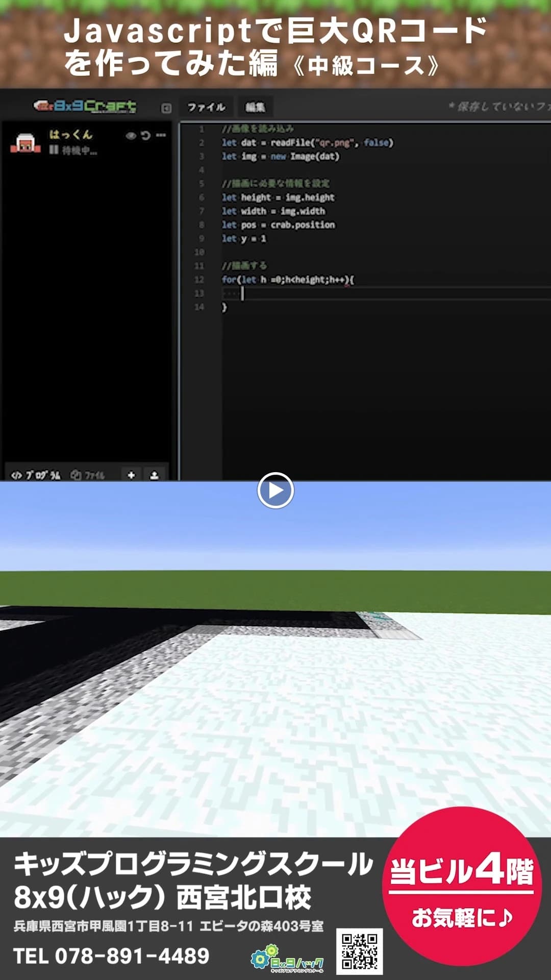551x980 pixels.
Task: Click the TEL 078-891-4489 phone number
Action: click(111, 956)
